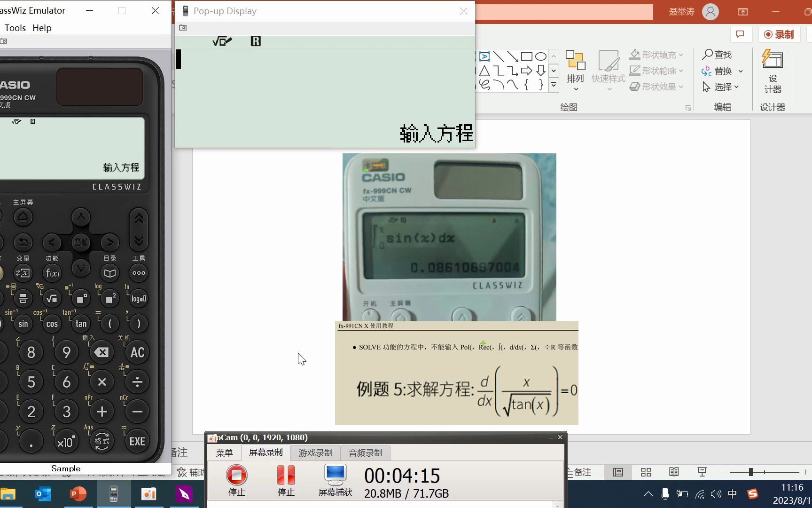Click the calculator multiply key
Screen dimensions: 812x508
coord(102,382)
